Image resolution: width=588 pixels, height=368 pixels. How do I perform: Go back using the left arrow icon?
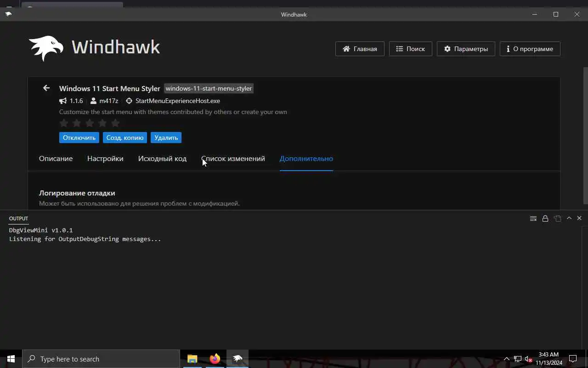tap(46, 88)
